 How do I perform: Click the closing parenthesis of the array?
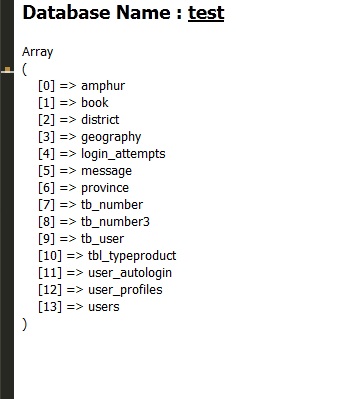[24, 324]
